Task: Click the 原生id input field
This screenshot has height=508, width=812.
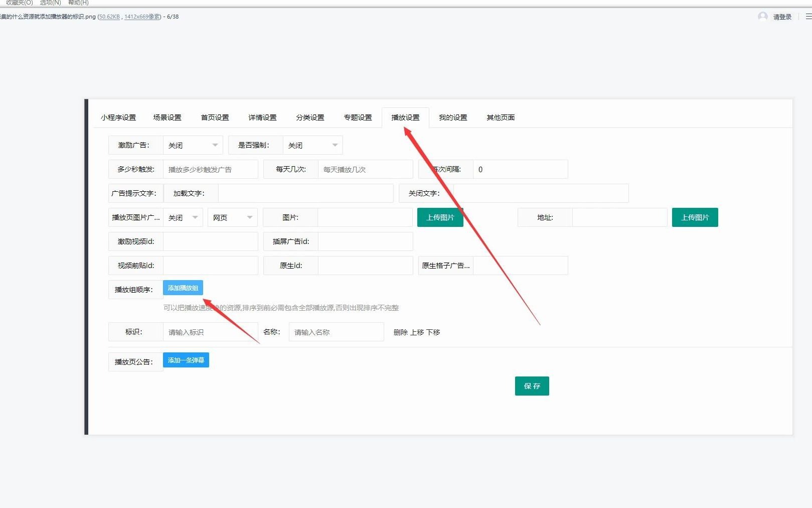Action: click(366, 266)
